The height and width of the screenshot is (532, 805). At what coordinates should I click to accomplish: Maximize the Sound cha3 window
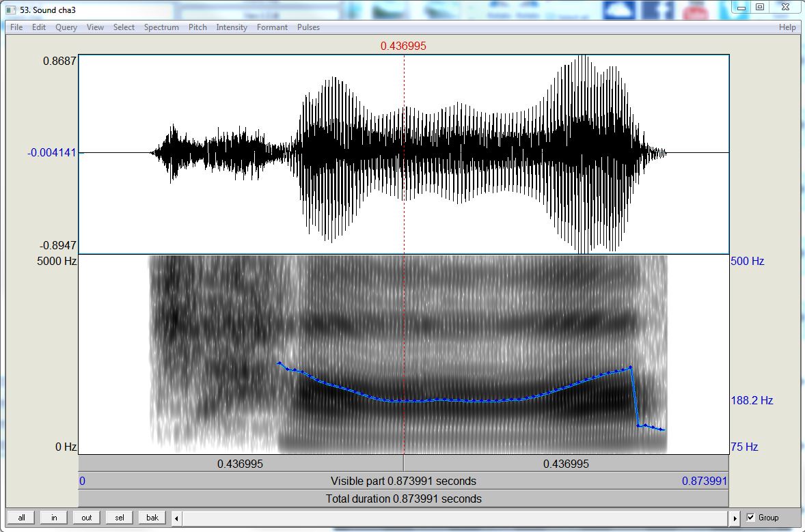coord(760,8)
